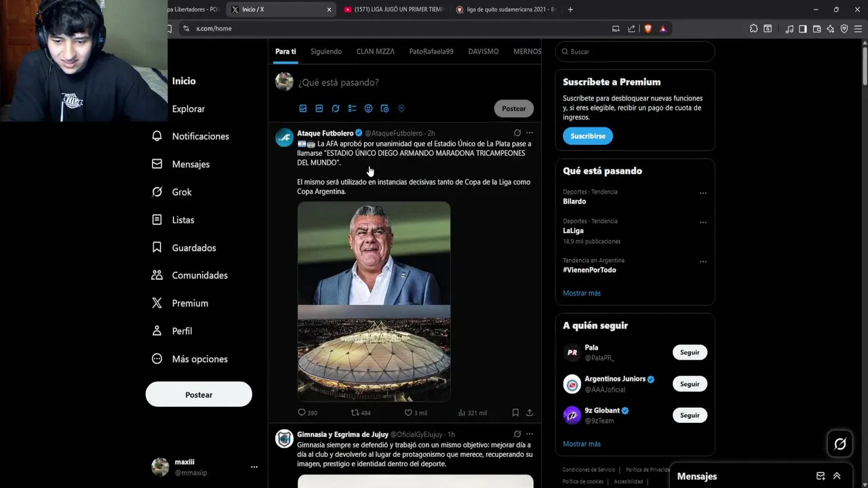Compose new message in Mensajes drawer
The image size is (868, 488).
821,476
